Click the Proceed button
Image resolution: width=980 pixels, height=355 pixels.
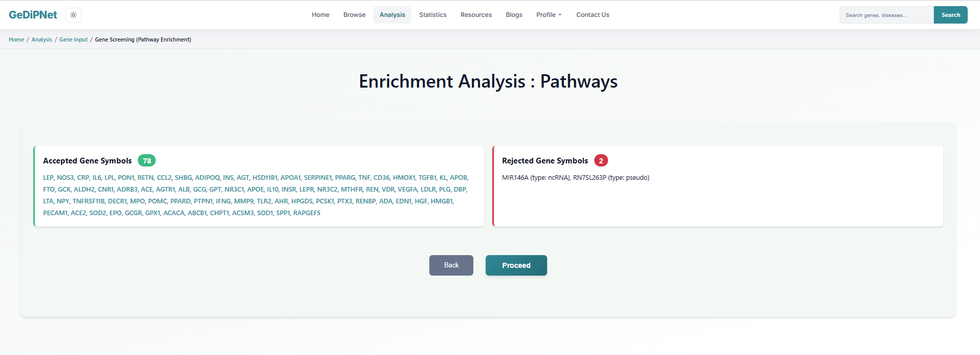coord(516,265)
